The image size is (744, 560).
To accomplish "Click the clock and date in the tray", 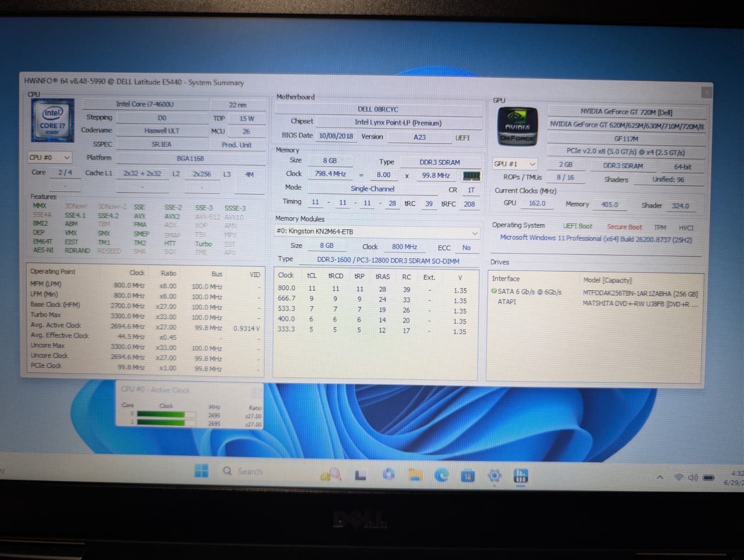I will pos(735,478).
